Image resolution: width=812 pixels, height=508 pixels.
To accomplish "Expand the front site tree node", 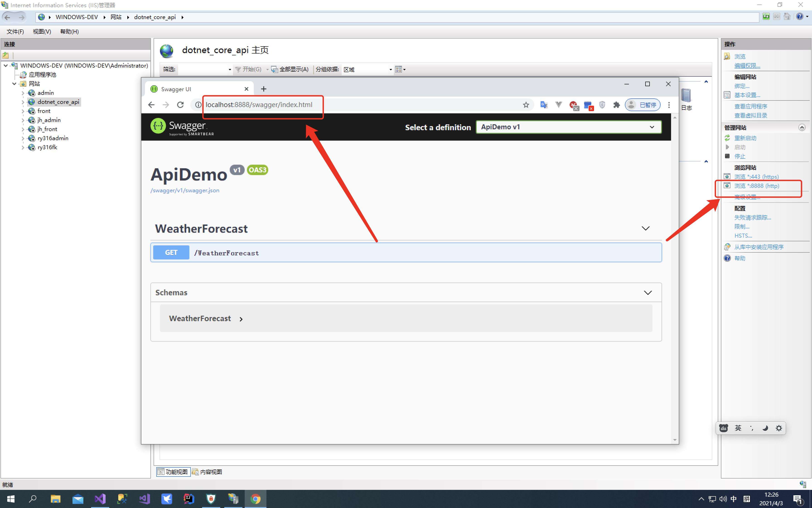I will [23, 111].
